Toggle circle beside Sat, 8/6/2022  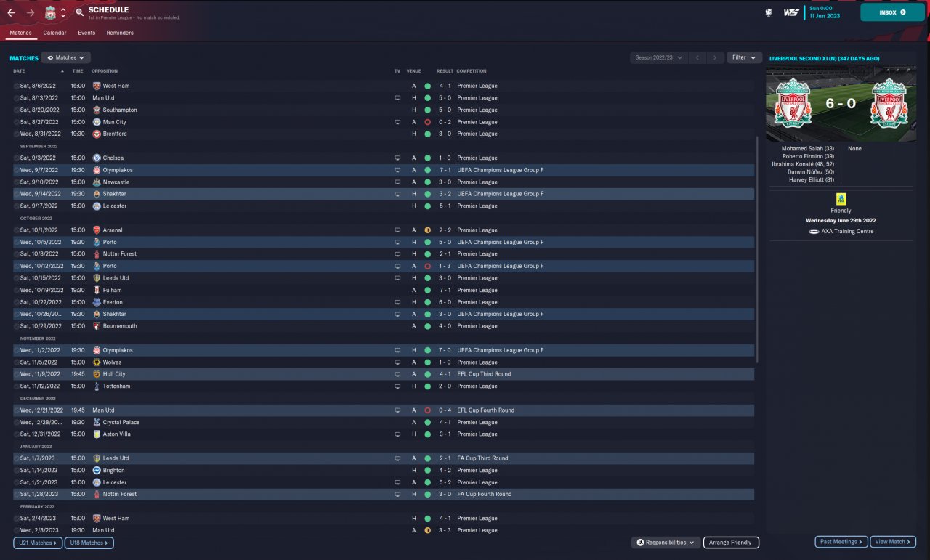point(16,86)
